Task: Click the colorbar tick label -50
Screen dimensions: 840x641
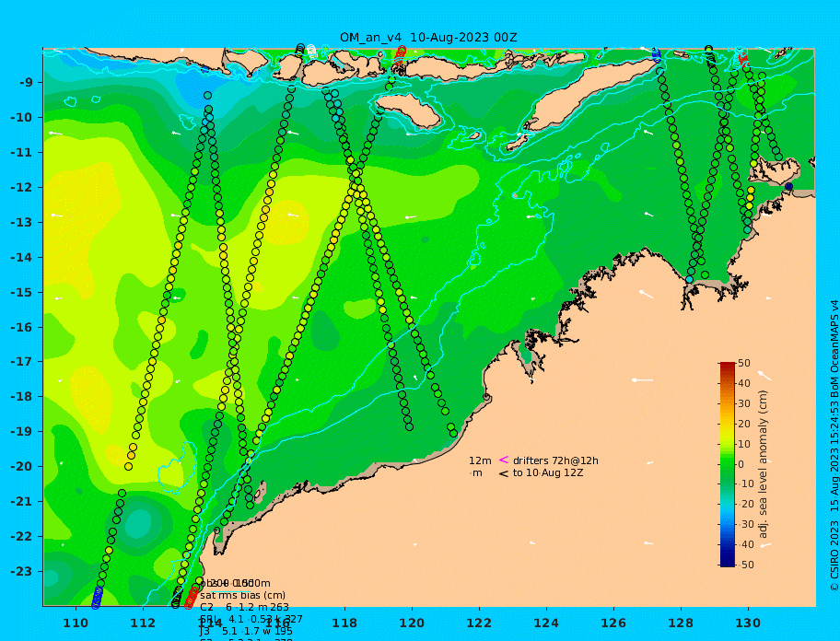Action: (746, 565)
